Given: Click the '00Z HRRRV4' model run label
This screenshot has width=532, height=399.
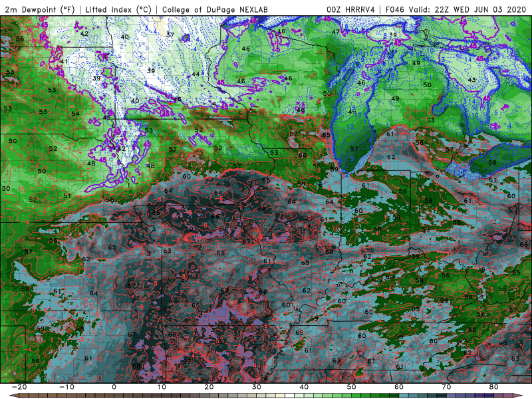Looking at the screenshot, I should click(x=350, y=9).
